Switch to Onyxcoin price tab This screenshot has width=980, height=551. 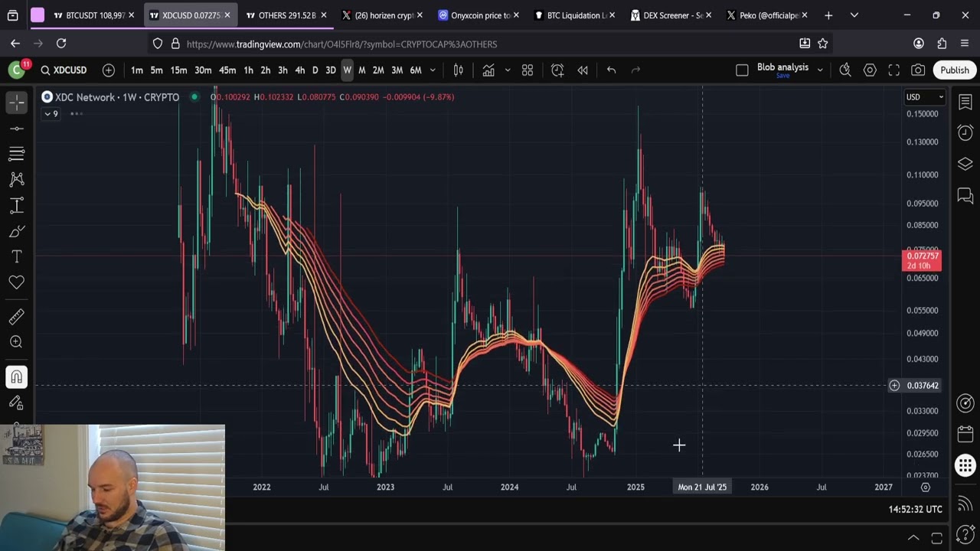pyautogui.click(x=479, y=15)
